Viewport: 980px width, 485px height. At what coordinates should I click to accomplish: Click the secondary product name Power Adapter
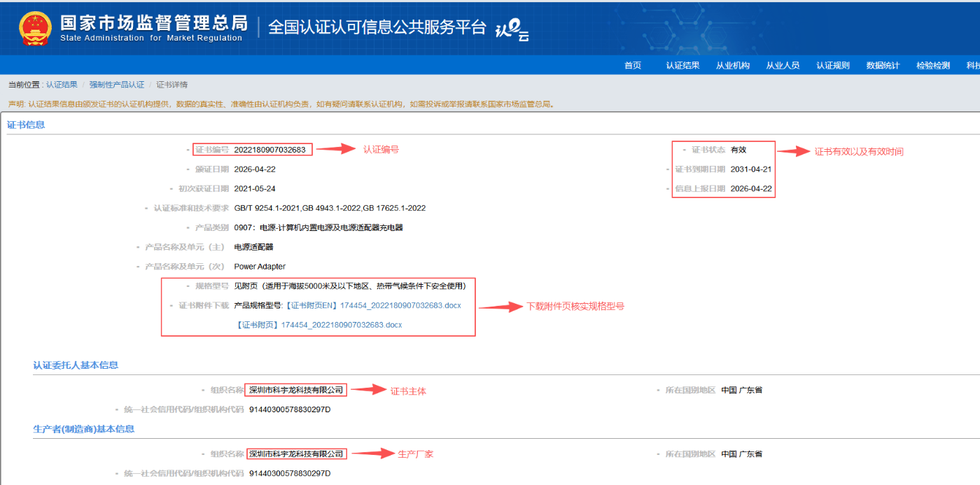coord(260,267)
